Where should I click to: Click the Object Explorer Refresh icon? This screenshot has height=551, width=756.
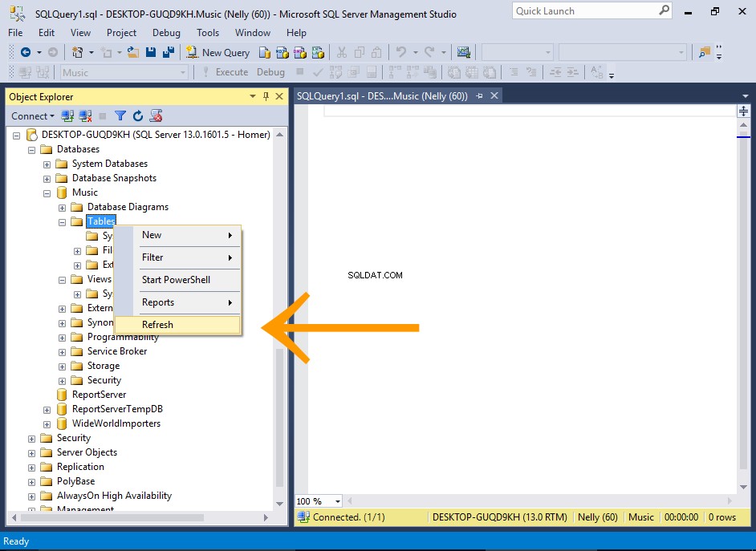click(x=138, y=115)
